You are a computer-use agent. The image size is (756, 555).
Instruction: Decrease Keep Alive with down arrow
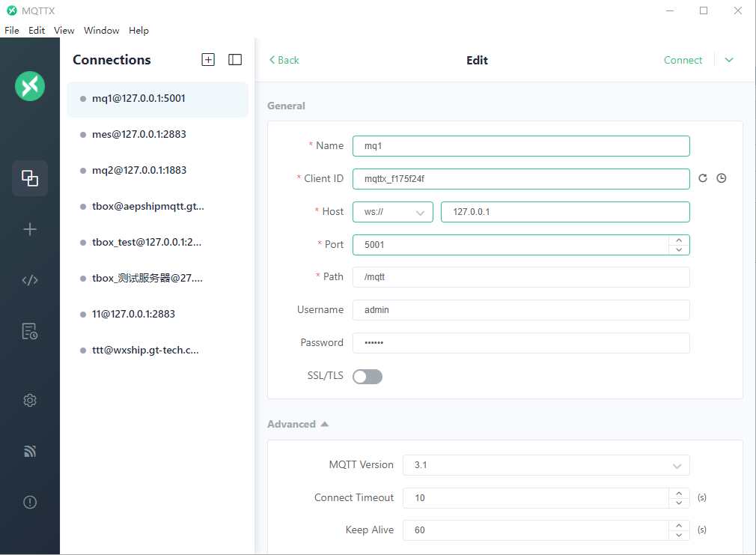pyautogui.click(x=679, y=536)
